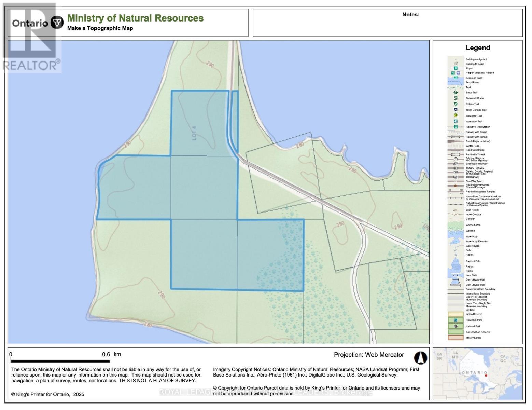532x410 pixels.
Task: Click the north arrow compass icon
Action: tap(421, 358)
